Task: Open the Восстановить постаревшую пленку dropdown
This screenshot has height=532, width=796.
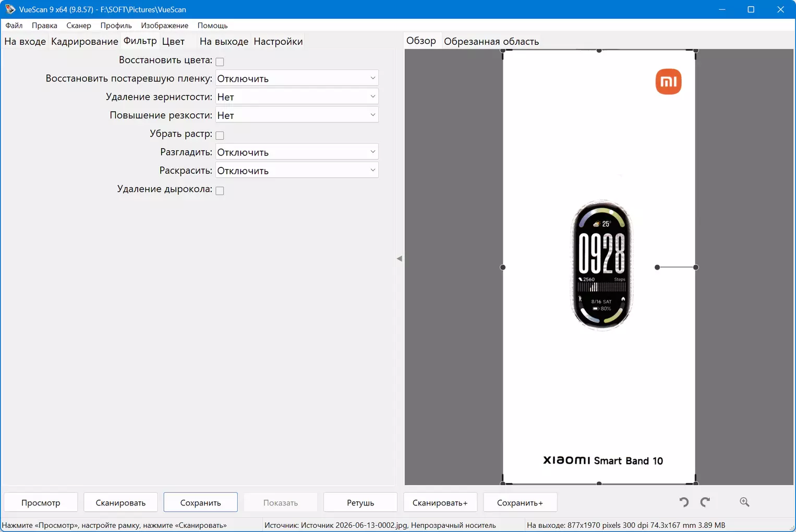Action: (x=297, y=78)
